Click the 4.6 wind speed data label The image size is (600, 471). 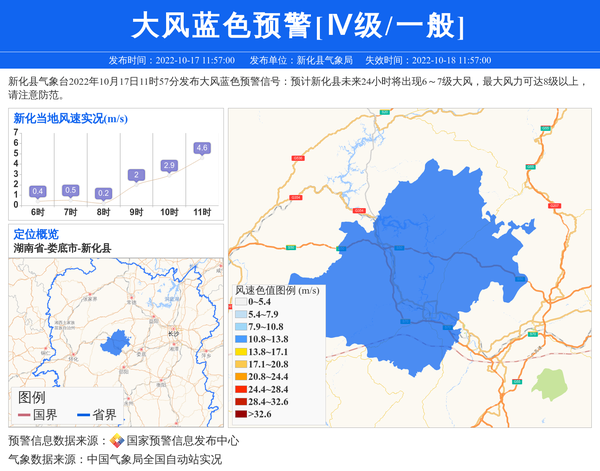202,148
